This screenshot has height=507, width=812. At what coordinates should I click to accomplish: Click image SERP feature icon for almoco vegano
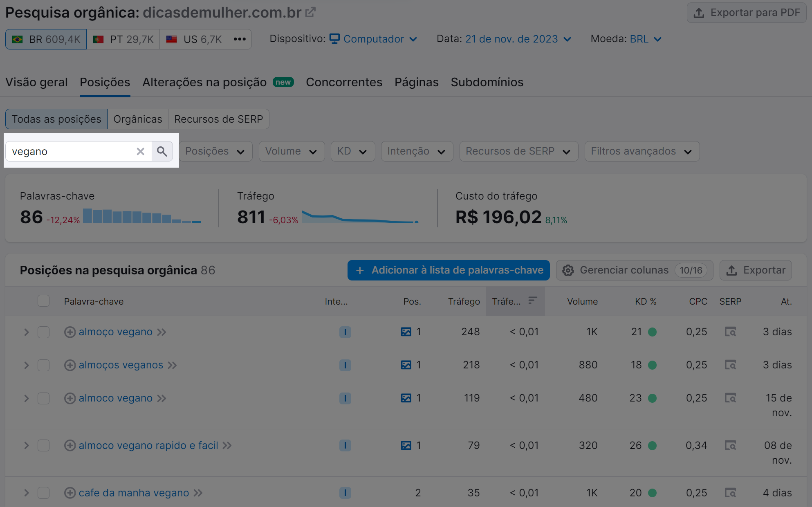(406, 398)
